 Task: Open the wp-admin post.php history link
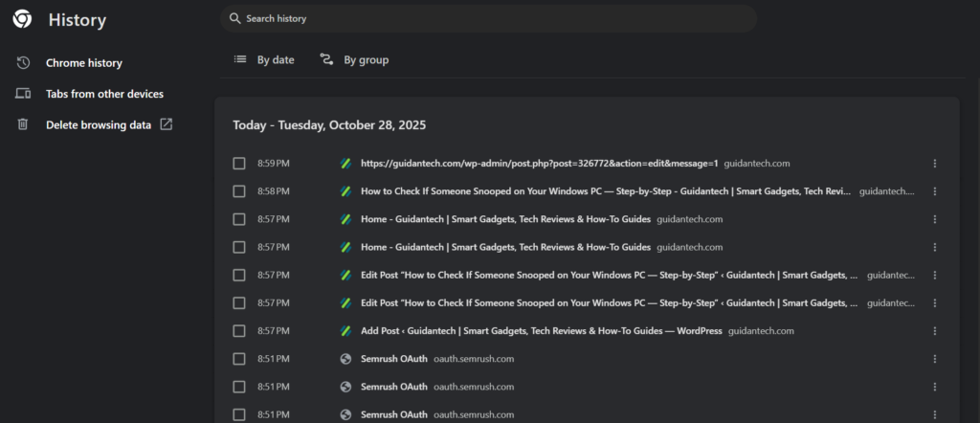click(540, 164)
